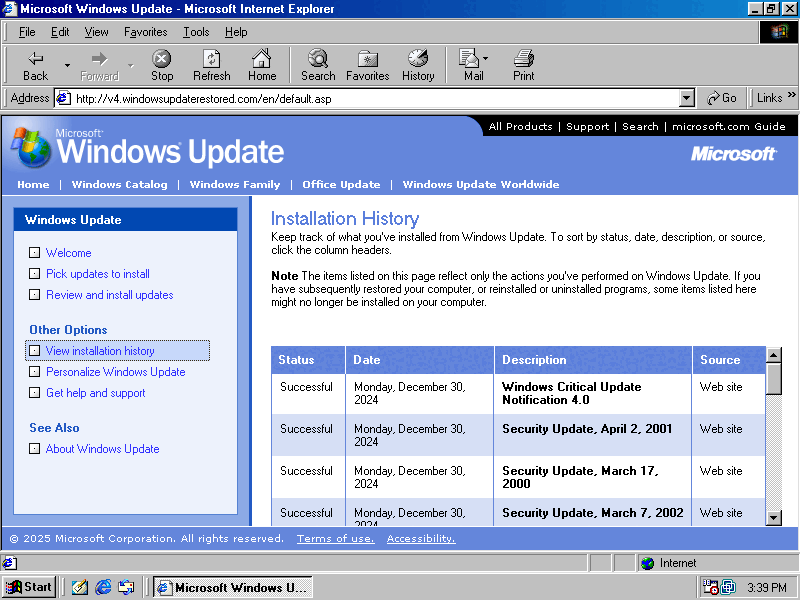Go to Home via house icon
800x600 pixels.
pyautogui.click(x=262, y=59)
